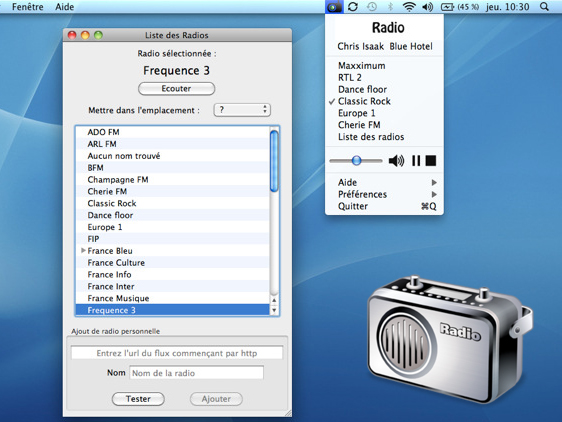Select Dance floor in the radio list

click(x=173, y=215)
